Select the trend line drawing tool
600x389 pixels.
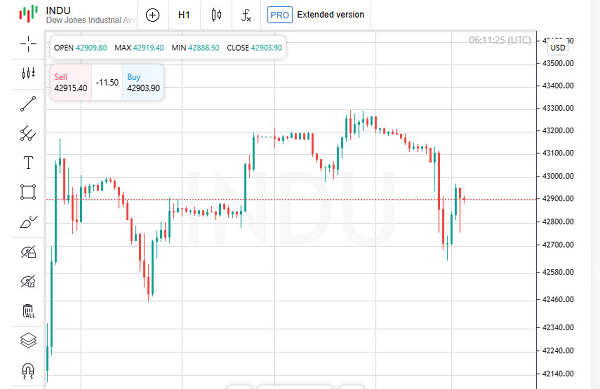coord(28,104)
